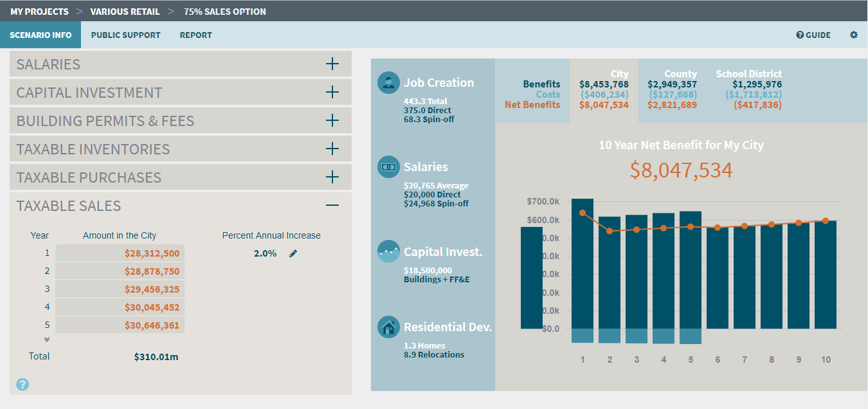Go to My Projects breadcrumb

pyautogui.click(x=39, y=12)
